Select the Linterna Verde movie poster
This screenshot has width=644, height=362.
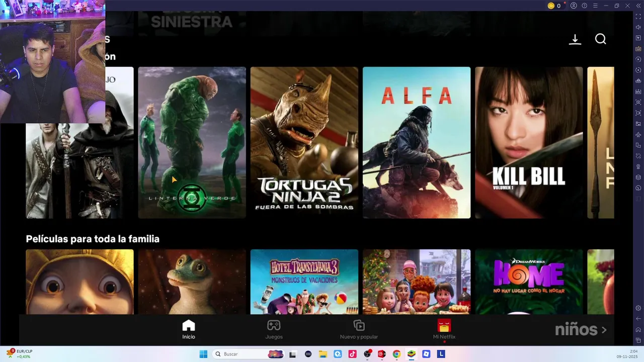(192, 142)
